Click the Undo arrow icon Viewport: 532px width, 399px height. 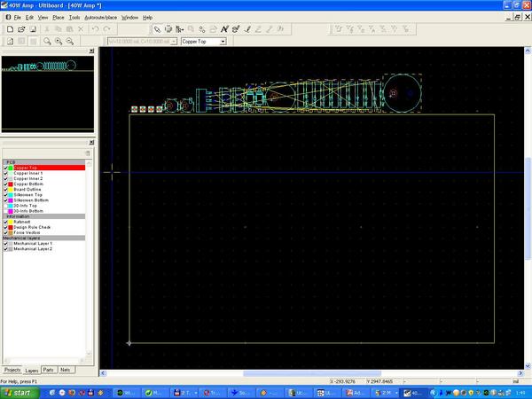point(95,29)
